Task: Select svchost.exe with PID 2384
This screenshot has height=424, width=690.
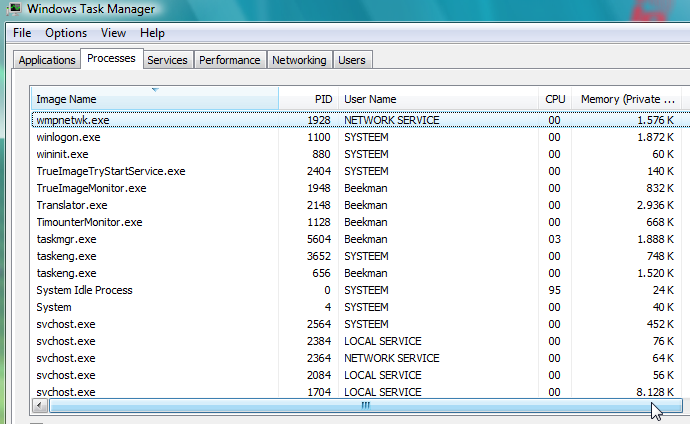Action: pos(361,341)
